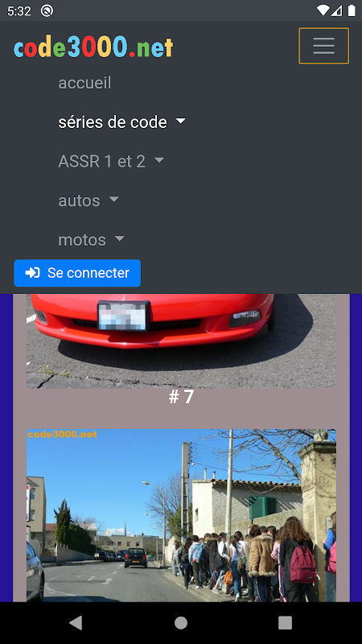362x644 pixels.
Task: Click the sign-in arrow icon
Action: coord(32,273)
